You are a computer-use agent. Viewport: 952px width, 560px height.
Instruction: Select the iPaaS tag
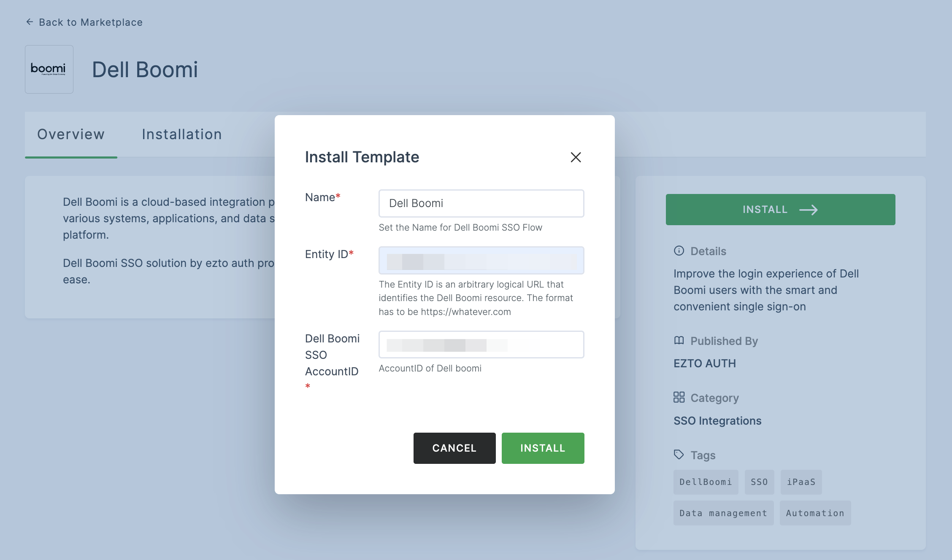coord(801,482)
